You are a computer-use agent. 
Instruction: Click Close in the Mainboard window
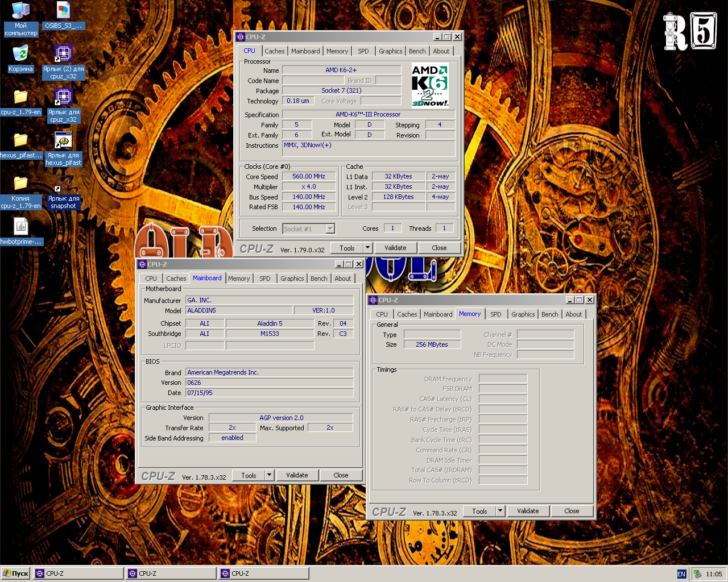(x=341, y=475)
